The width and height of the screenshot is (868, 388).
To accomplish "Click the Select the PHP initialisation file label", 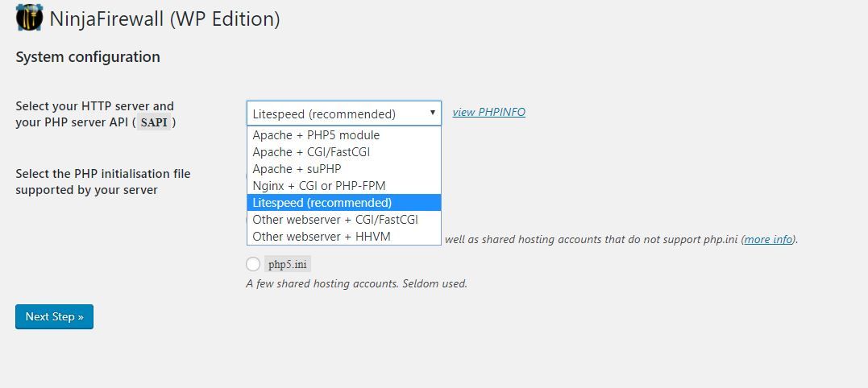I will [103, 182].
